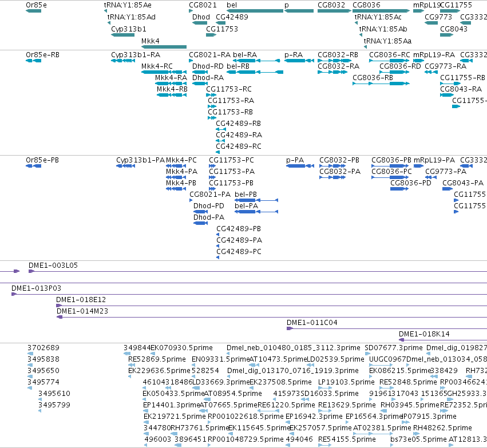Open the CG8043 gene label
This screenshot has width=487, height=448.
(x=453, y=29)
